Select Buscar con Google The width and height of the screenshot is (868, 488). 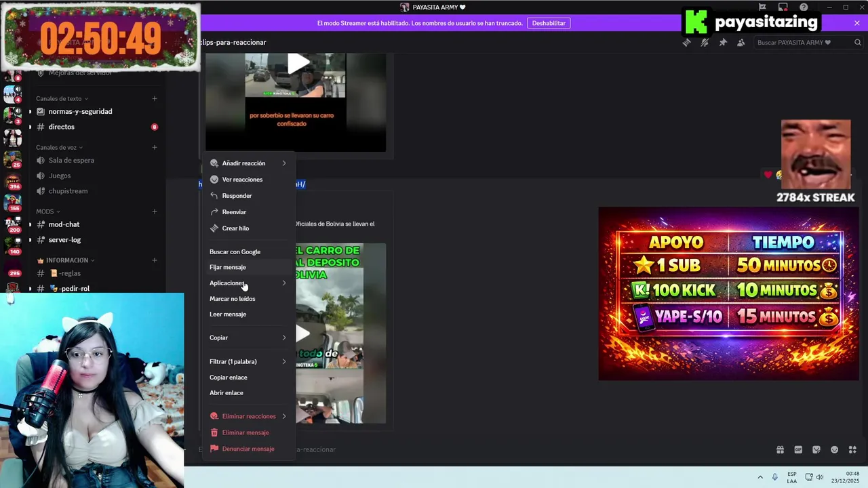(x=248, y=251)
